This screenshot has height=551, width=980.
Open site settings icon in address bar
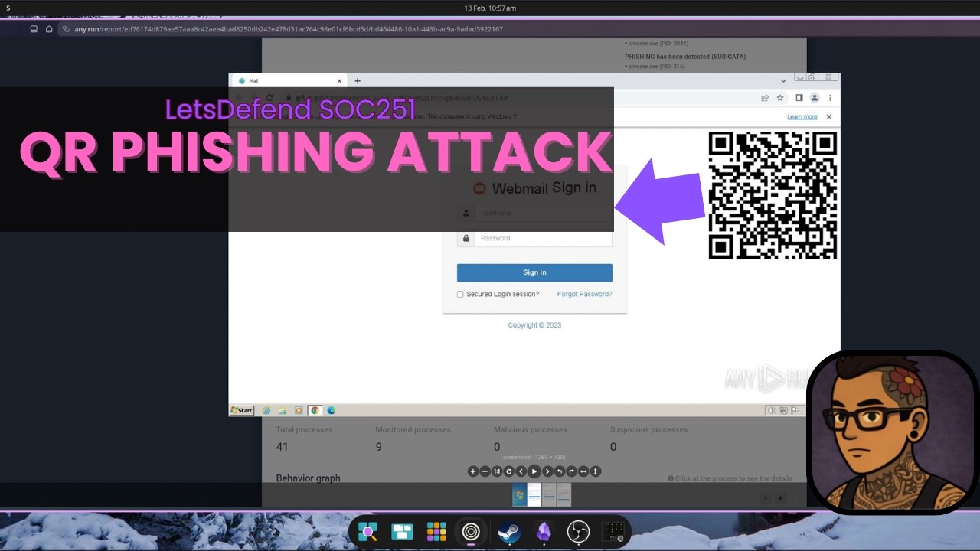pos(66,29)
